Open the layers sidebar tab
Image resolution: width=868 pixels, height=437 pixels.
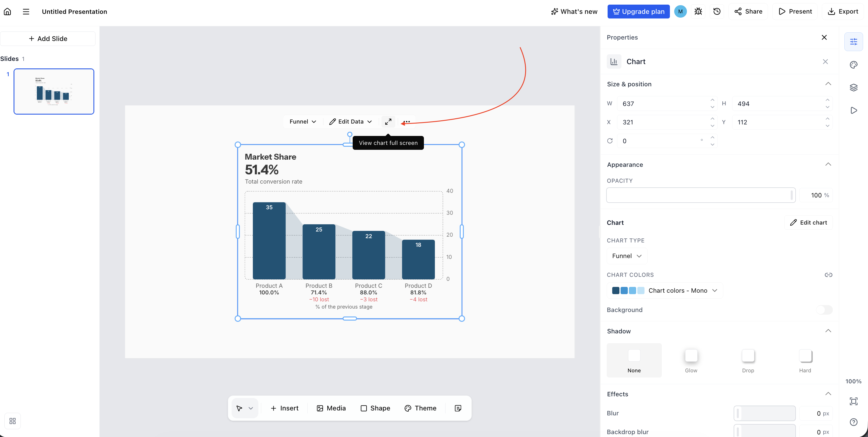point(854,88)
